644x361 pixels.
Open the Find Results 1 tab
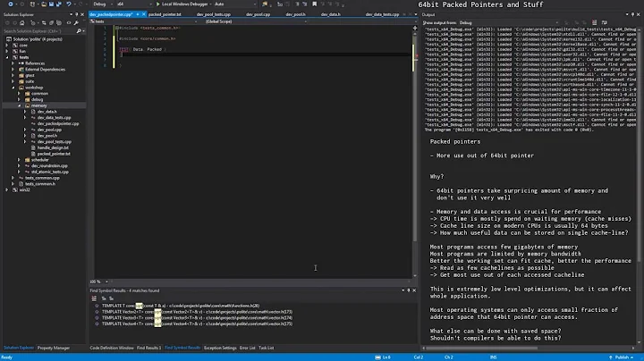148,348
